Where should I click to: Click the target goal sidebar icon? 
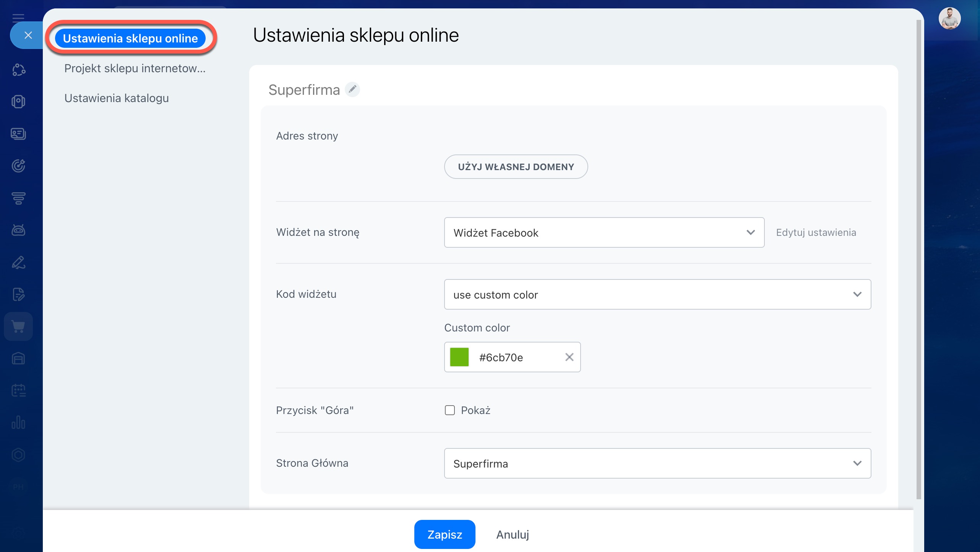point(18,166)
